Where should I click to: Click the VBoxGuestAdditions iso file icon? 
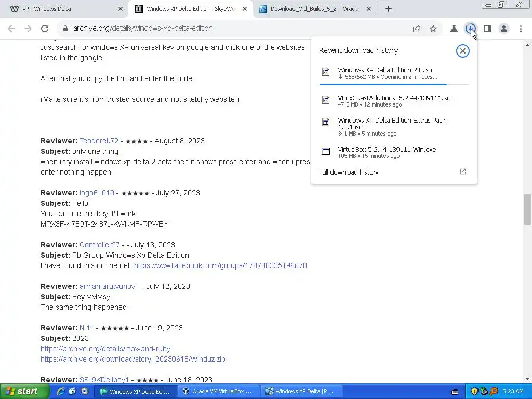click(326, 100)
